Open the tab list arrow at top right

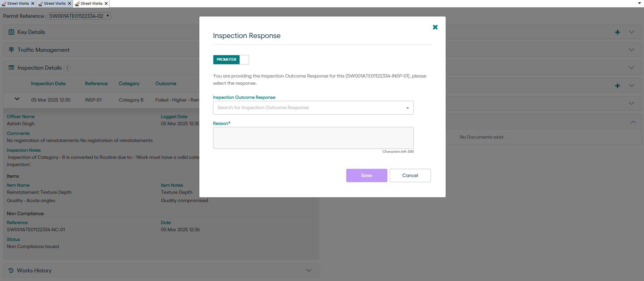(639, 3)
